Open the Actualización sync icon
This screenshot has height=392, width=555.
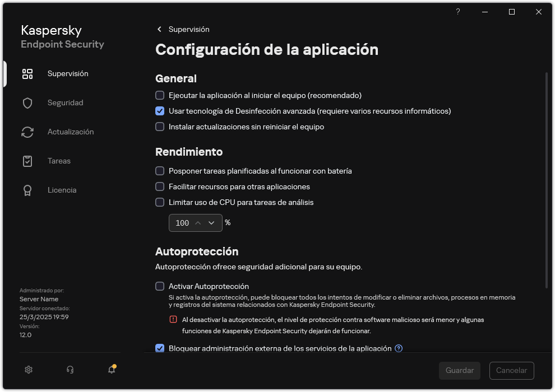click(x=27, y=132)
